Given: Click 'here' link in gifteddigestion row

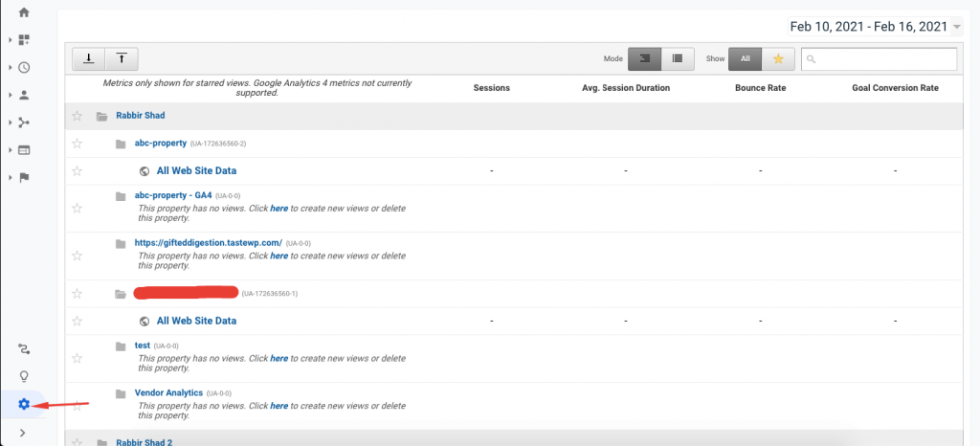Looking at the screenshot, I should (x=278, y=256).
